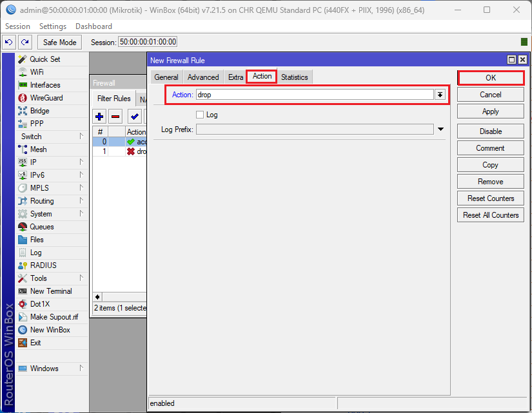This screenshot has width=532, height=413.
Task: Toggle the Log checkbox
Action: [200, 115]
